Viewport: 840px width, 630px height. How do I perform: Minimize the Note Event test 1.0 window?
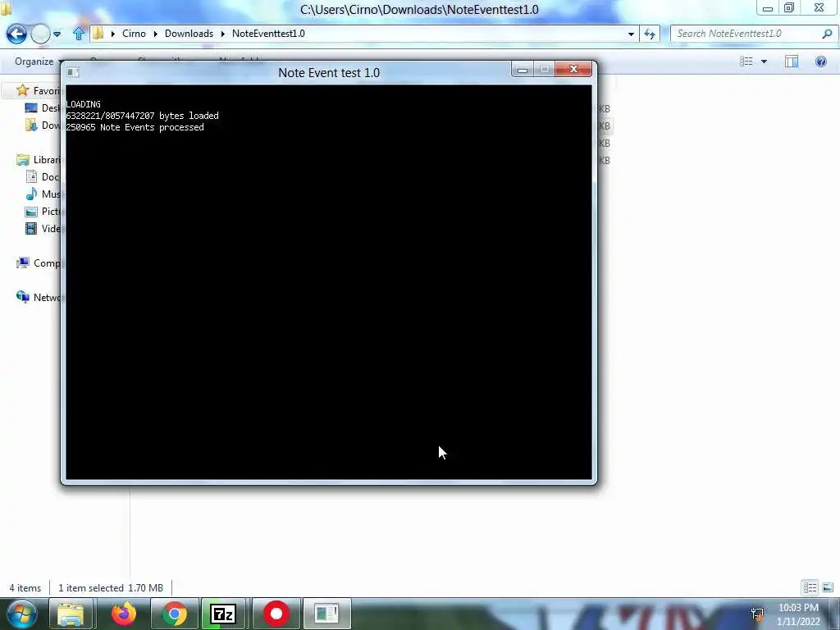(x=523, y=69)
